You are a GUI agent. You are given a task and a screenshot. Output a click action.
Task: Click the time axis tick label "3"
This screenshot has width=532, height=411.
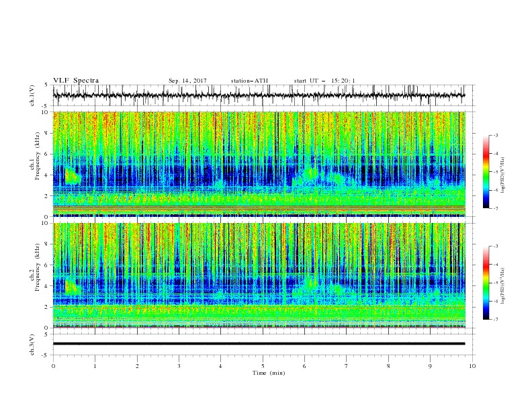coord(179,366)
